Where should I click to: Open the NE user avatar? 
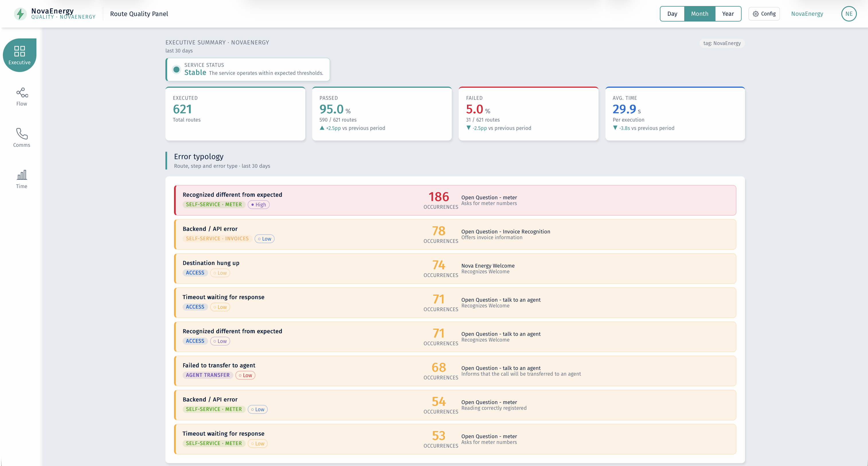849,14
